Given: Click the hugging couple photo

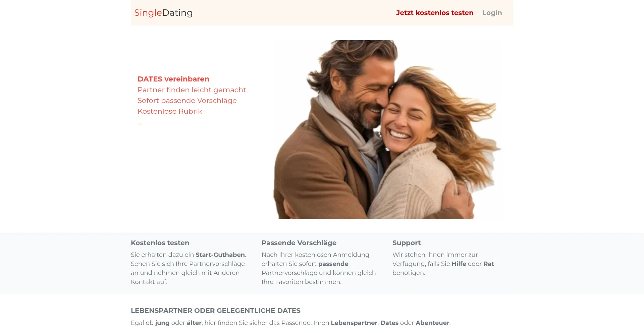Looking at the screenshot, I should click(x=387, y=129).
